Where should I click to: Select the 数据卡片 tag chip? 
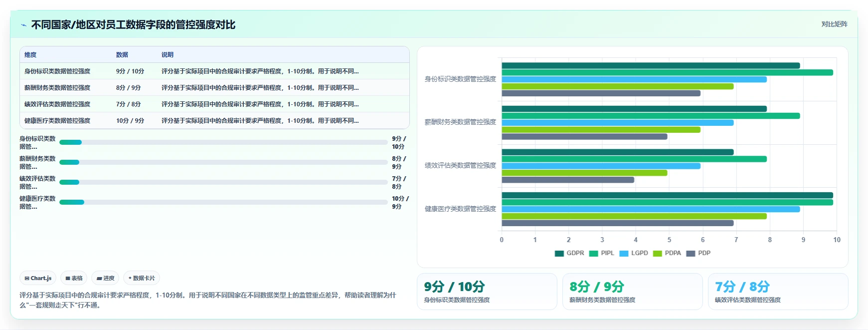click(142, 278)
